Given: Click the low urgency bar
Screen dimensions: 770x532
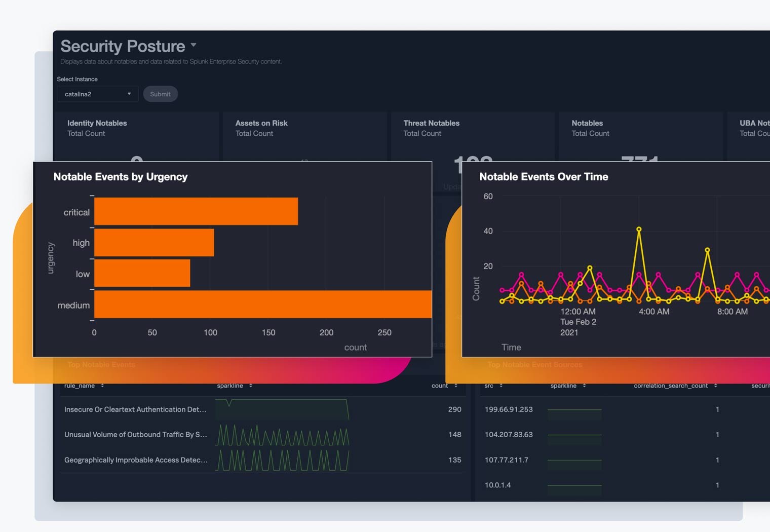Looking at the screenshot, I should click(x=142, y=274).
